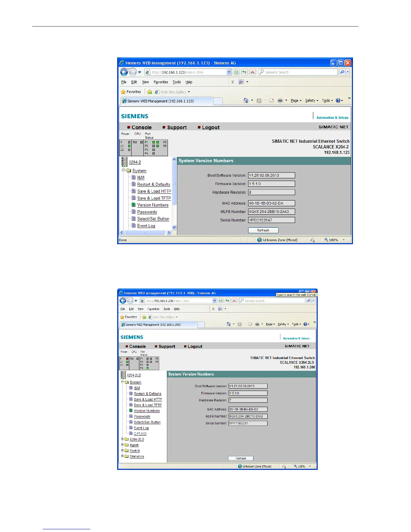The image size is (411, 532).
Task: Click PDF converter icon in bottom window
Action: (x=220, y=309)
